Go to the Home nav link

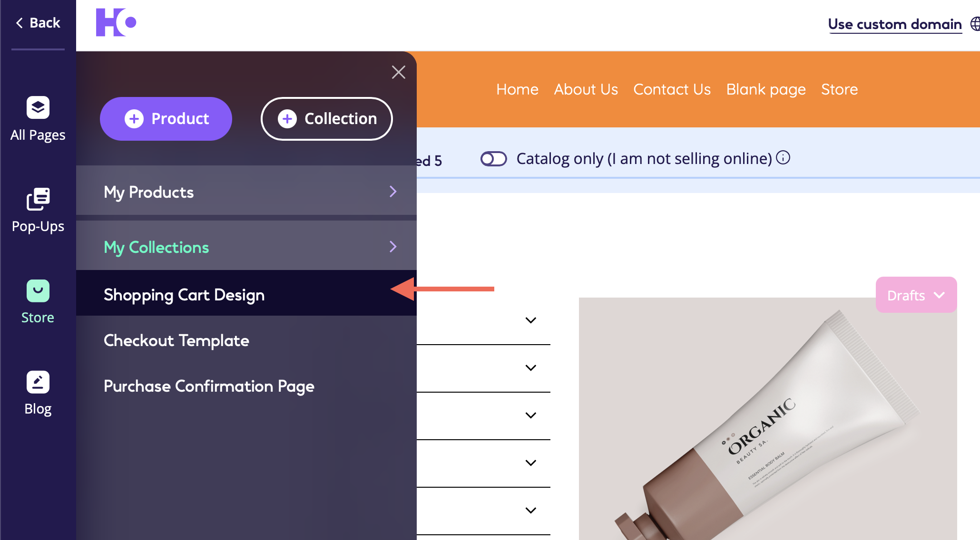coord(517,89)
